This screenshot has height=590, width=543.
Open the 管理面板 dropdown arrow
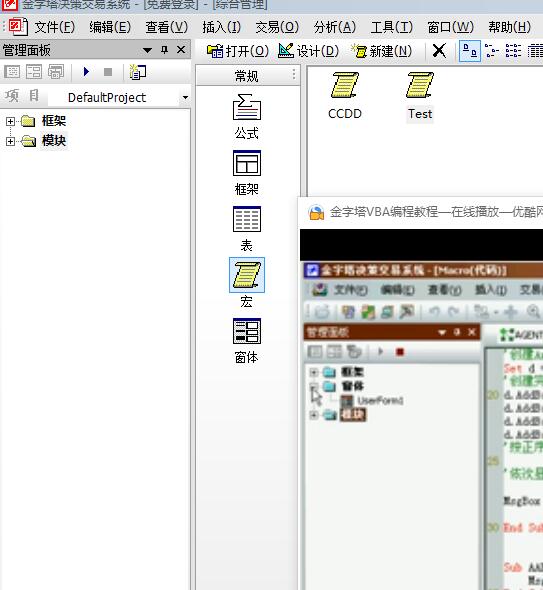tap(147, 50)
